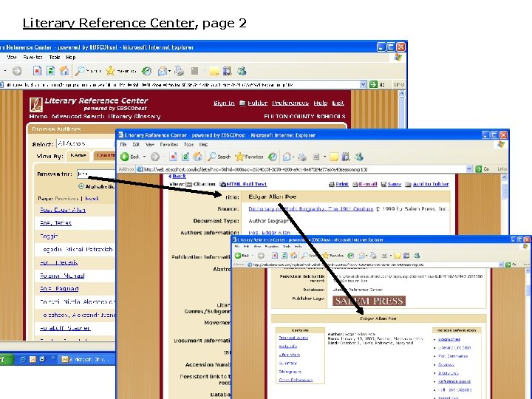Image resolution: width=532 pixels, height=399 pixels.
Task: Click Refresh icon in middle browser window
Action: coord(185,157)
